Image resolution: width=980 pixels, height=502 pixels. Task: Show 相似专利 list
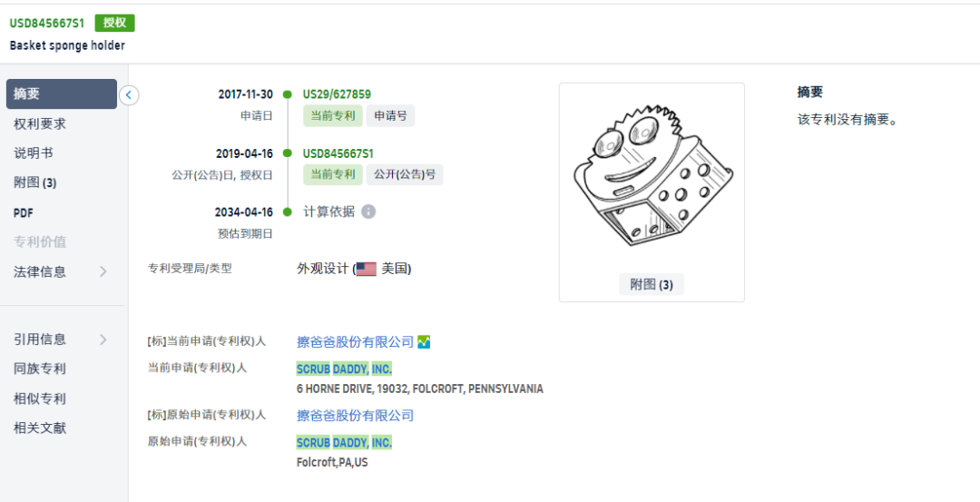39,399
